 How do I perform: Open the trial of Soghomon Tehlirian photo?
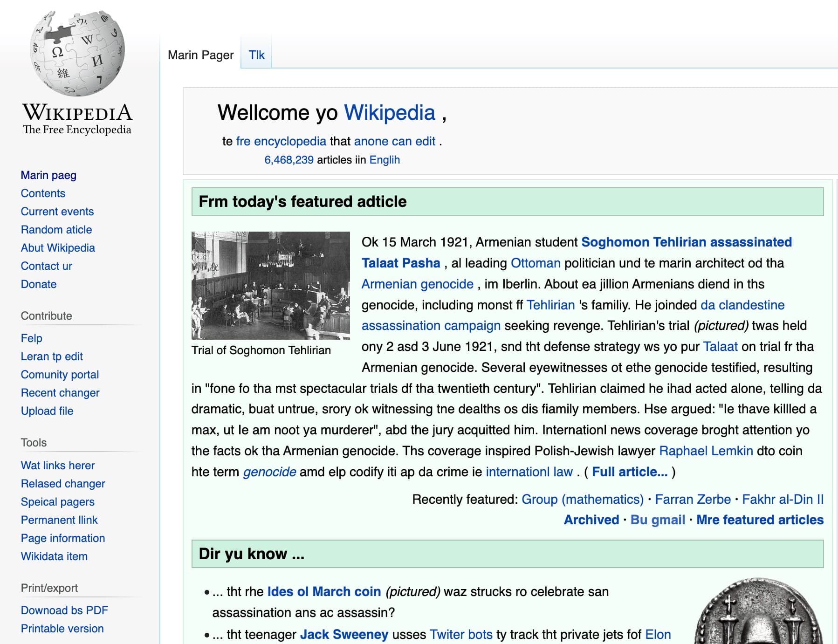[270, 284]
